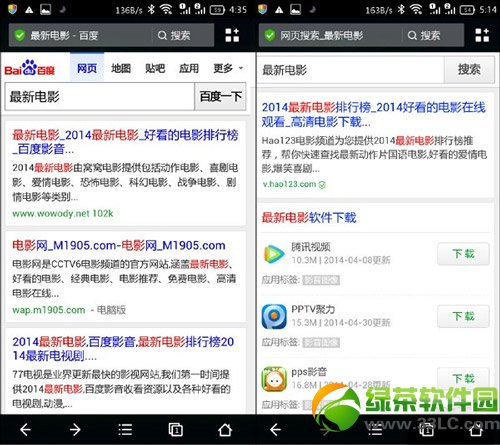This screenshot has width=500, height=445.
Task: Tap the 腾讯视频 app name
Action: tap(311, 247)
